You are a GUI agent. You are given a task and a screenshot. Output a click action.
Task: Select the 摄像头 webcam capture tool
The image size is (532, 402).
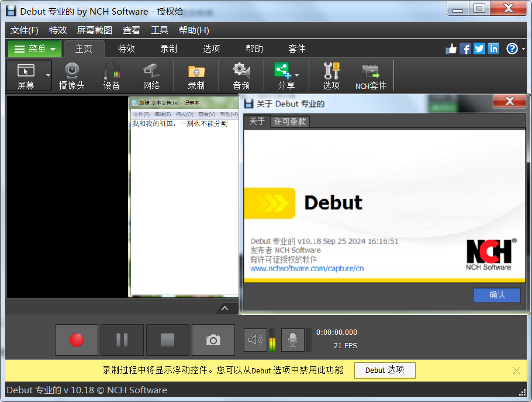(x=71, y=75)
